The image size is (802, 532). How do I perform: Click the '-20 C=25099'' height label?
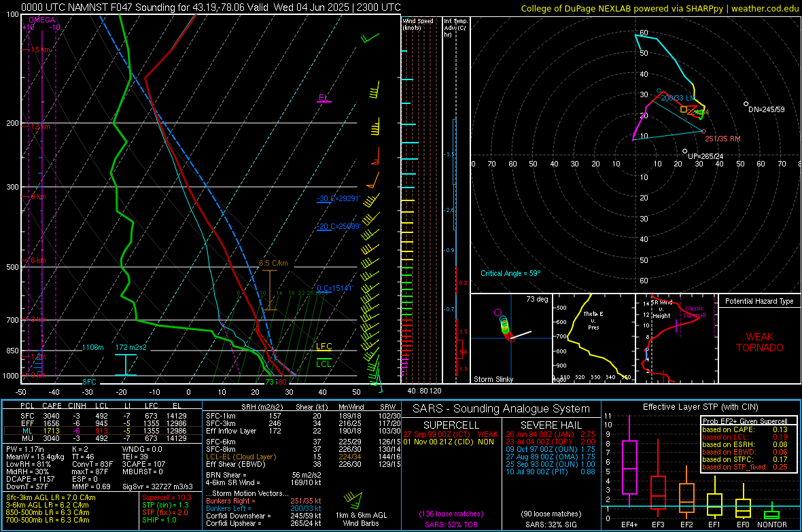[x=338, y=226]
